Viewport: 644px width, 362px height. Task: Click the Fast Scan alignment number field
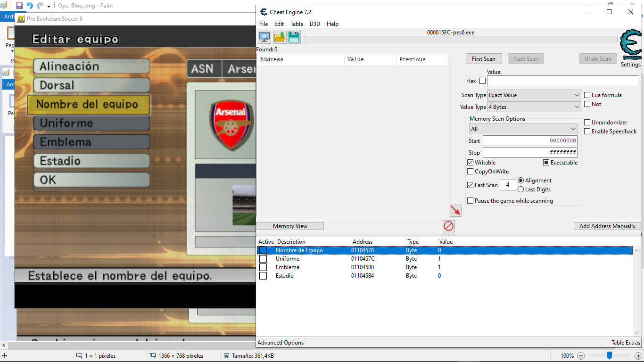click(x=508, y=185)
